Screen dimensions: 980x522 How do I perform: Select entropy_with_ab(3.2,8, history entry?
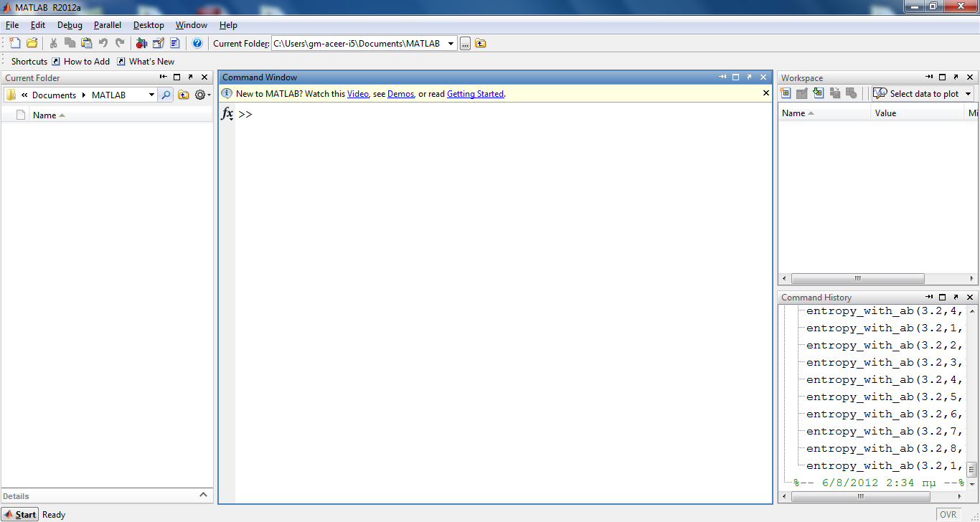click(x=885, y=449)
